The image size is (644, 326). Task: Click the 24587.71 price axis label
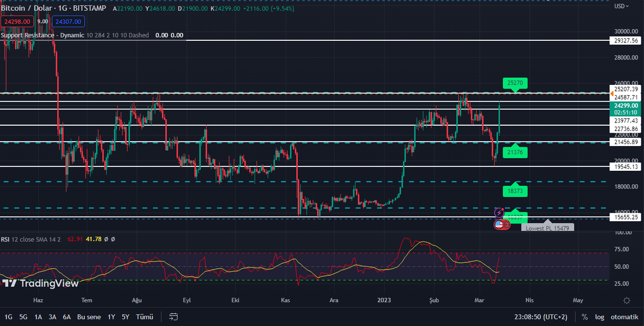coord(625,97)
